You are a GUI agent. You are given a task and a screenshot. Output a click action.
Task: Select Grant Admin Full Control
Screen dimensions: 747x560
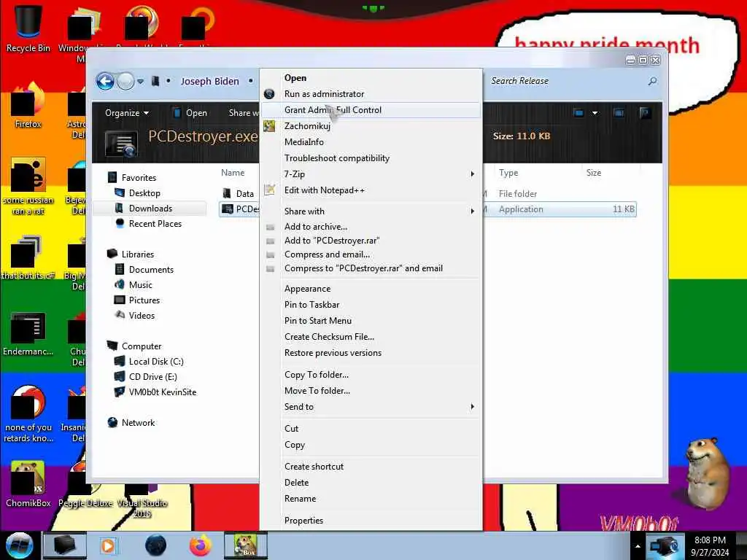click(x=371, y=110)
